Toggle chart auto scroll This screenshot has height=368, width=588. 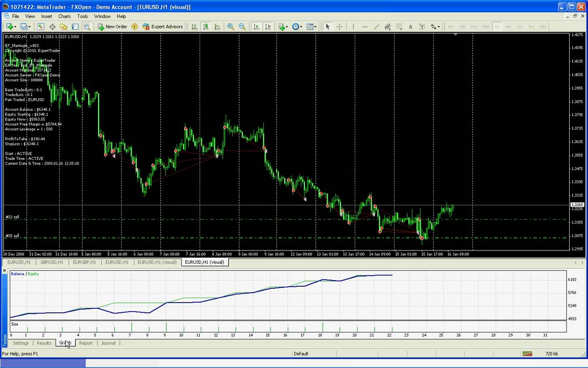coord(257,27)
